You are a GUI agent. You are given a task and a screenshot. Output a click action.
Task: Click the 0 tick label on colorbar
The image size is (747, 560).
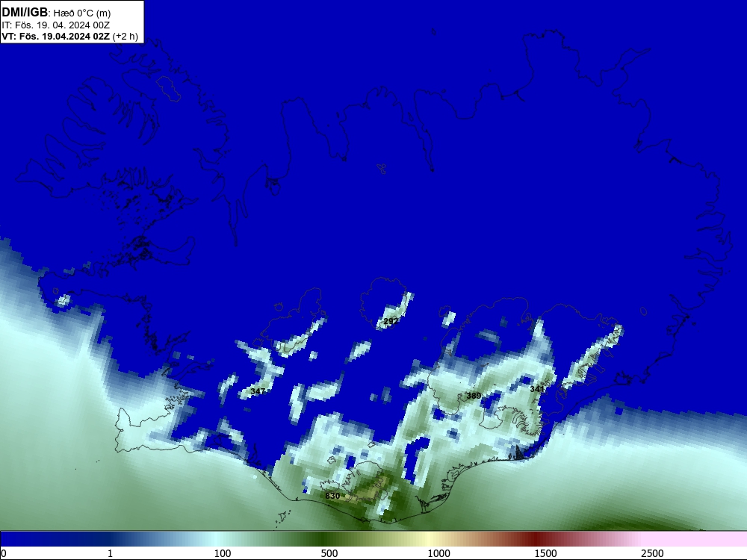(x=4, y=553)
